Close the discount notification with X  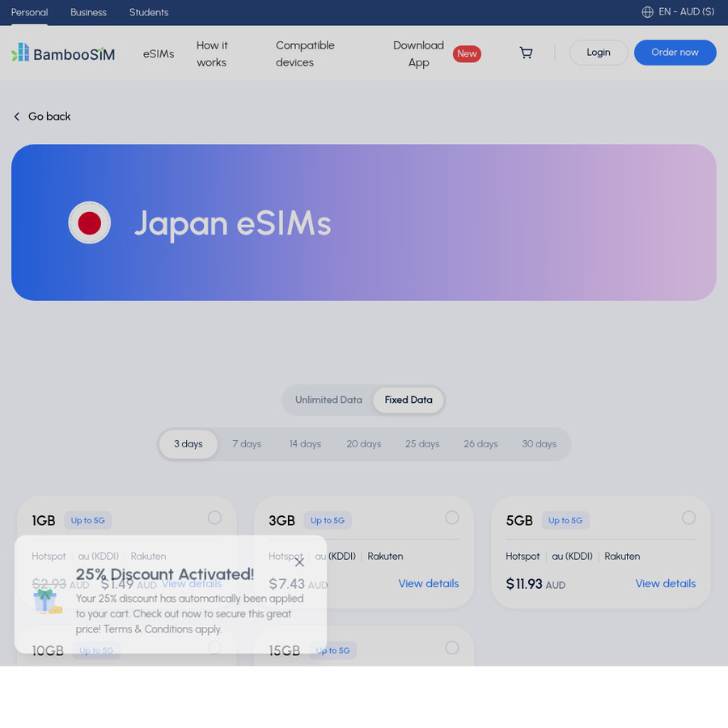299,563
